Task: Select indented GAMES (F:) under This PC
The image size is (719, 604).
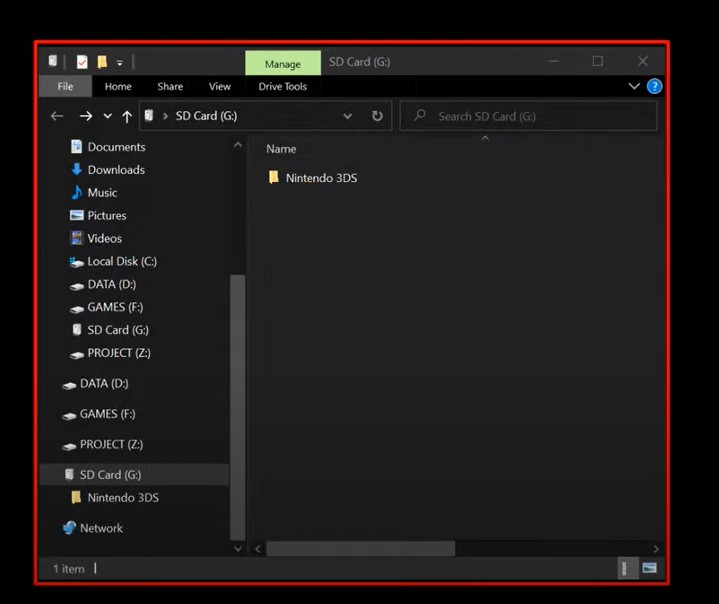Action: coord(106,307)
